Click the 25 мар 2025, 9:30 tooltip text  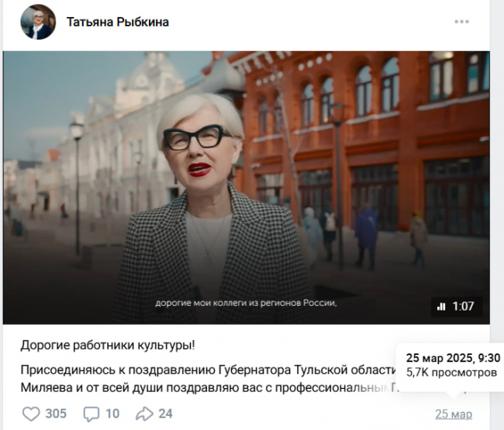point(453,358)
